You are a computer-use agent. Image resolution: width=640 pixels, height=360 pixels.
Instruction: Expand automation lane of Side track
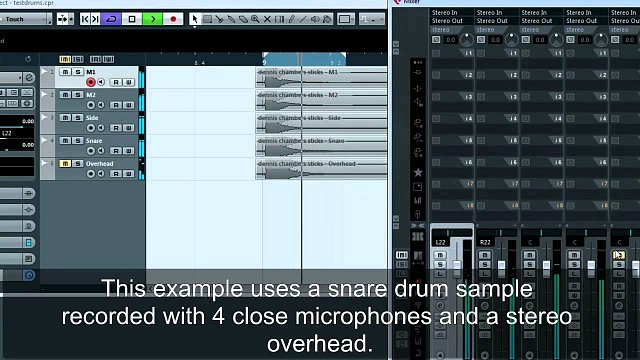[44, 118]
